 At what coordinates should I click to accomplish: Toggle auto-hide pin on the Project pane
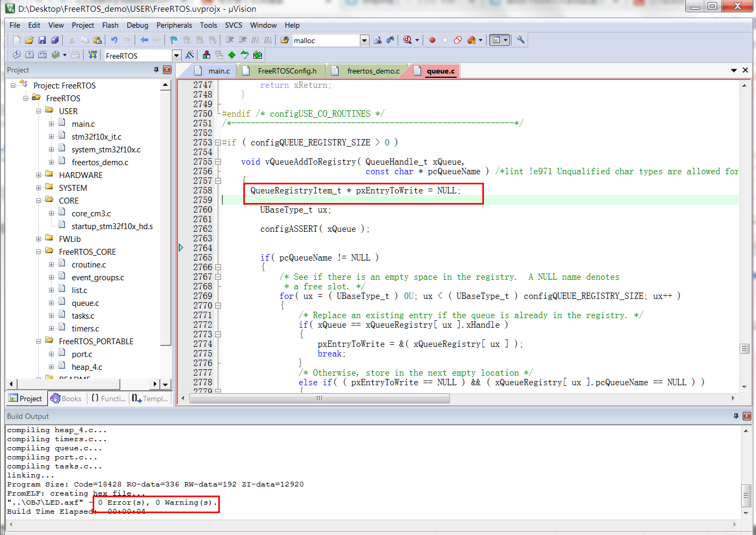pos(156,70)
